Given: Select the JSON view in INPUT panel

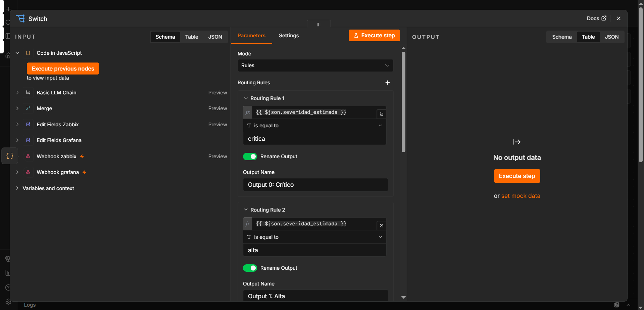Looking at the screenshot, I should pos(215,37).
